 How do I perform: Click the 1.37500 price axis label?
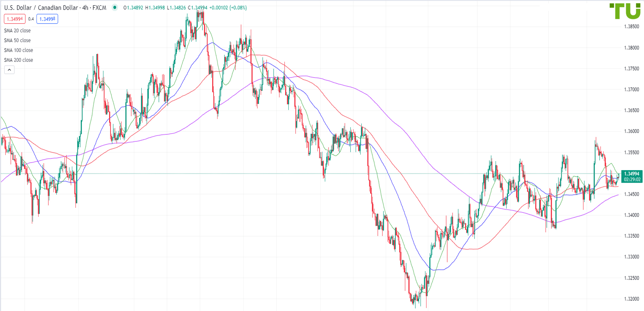(x=631, y=69)
